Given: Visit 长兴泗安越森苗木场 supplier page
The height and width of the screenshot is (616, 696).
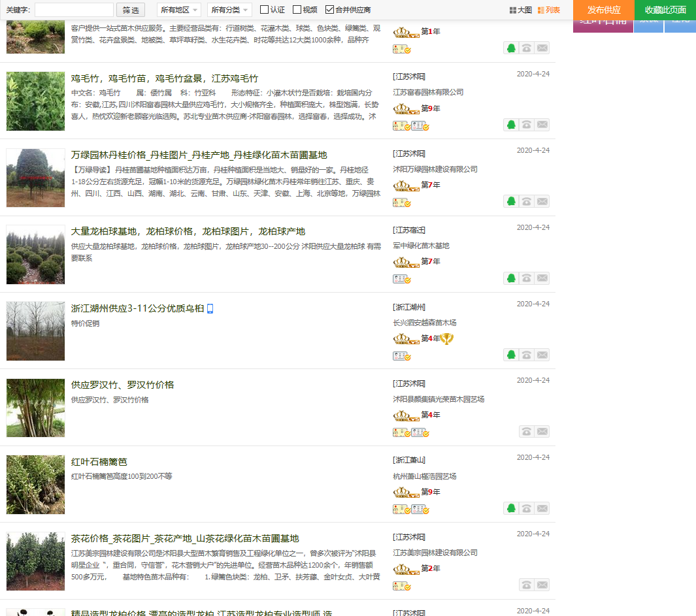Looking at the screenshot, I should pos(425,323).
